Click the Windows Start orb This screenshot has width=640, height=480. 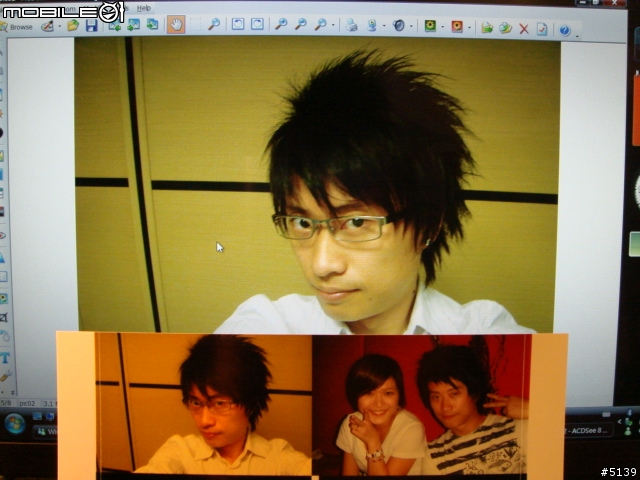pyautogui.click(x=16, y=424)
